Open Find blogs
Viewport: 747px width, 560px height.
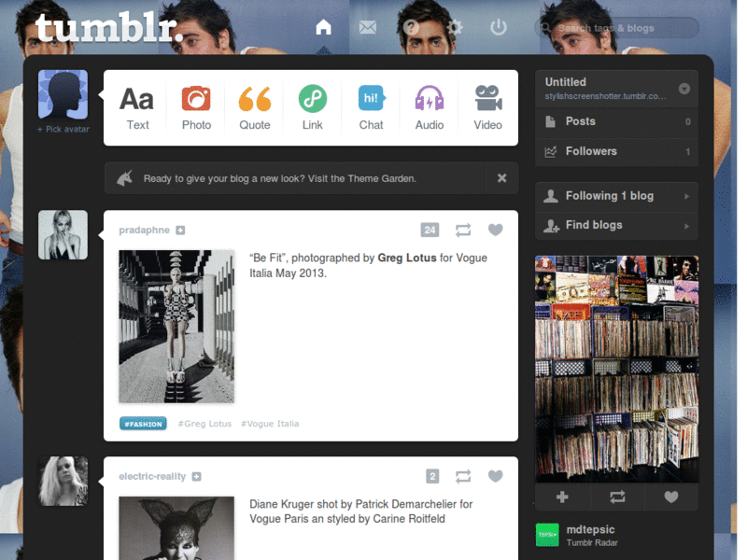616,225
